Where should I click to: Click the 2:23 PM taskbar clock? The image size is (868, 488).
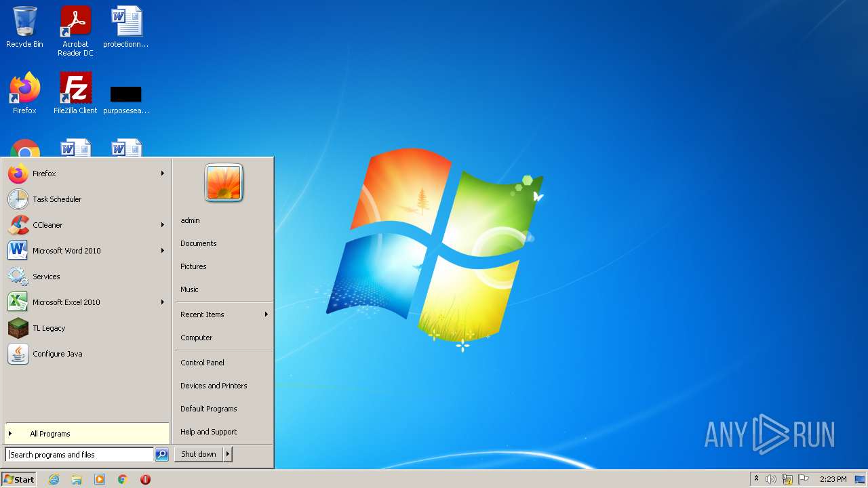[x=833, y=479]
